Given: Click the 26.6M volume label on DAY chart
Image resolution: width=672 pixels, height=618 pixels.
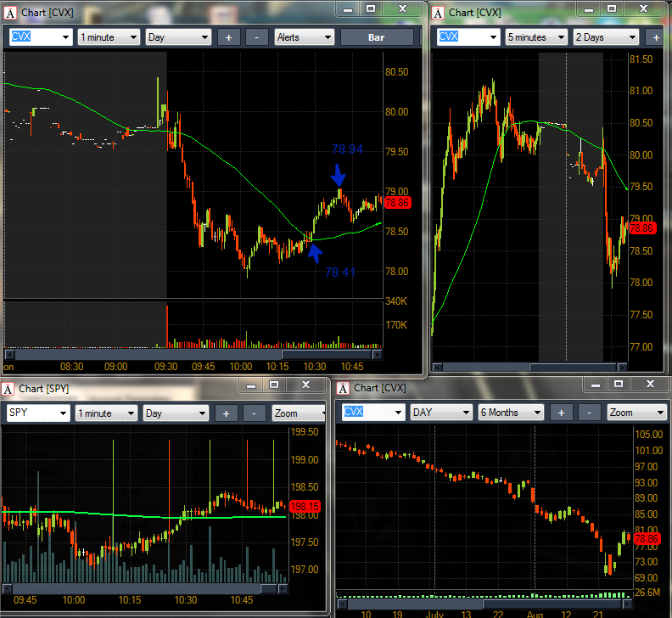Looking at the screenshot, I should [x=647, y=593].
